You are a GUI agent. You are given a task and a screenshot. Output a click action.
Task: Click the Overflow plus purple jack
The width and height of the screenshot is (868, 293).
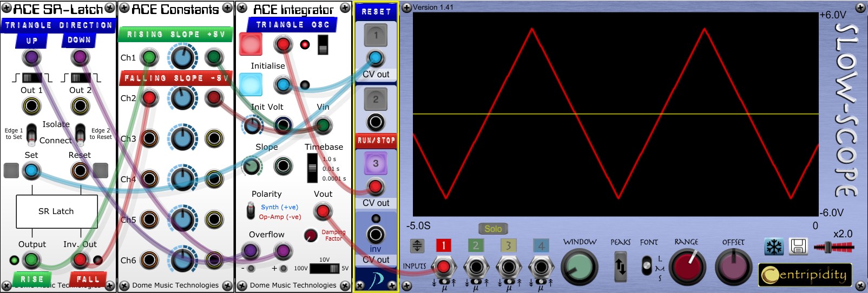[x=282, y=251]
